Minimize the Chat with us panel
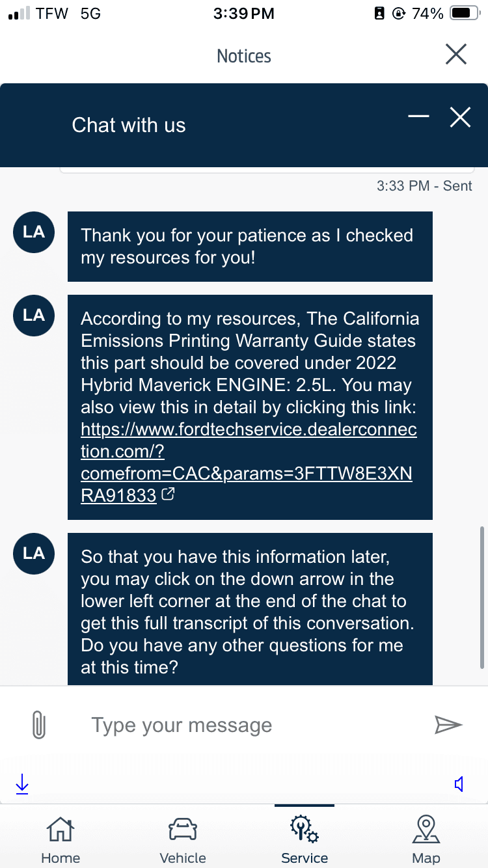This screenshot has height=868, width=488. 418,117
